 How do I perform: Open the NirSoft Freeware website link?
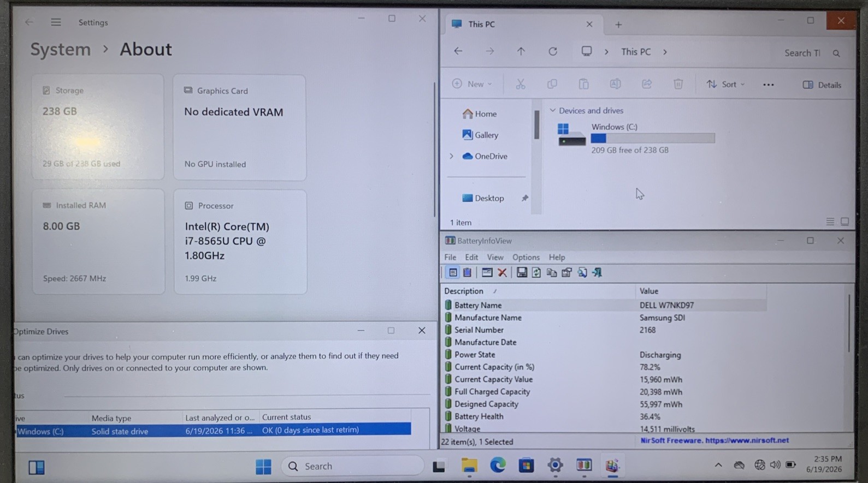tap(715, 440)
